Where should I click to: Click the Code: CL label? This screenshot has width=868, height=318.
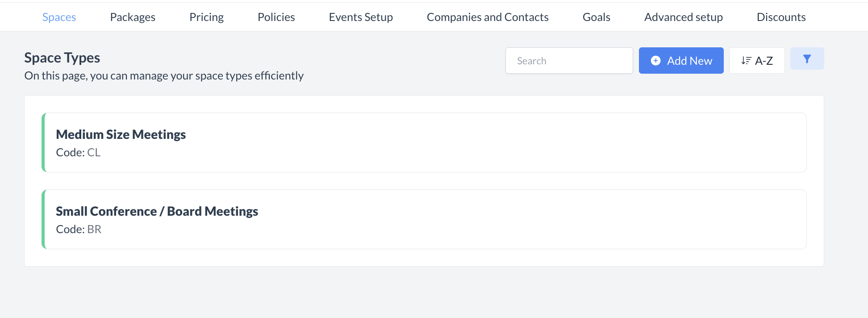tap(78, 153)
